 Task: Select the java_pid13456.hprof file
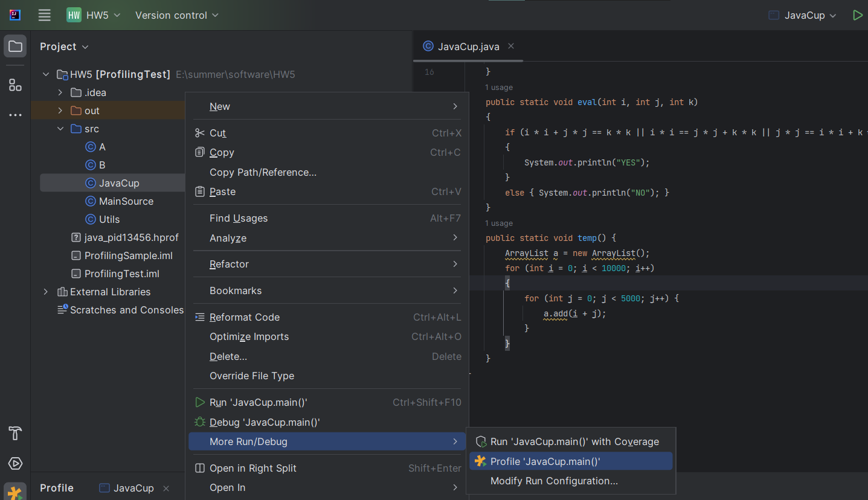[132, 237]
